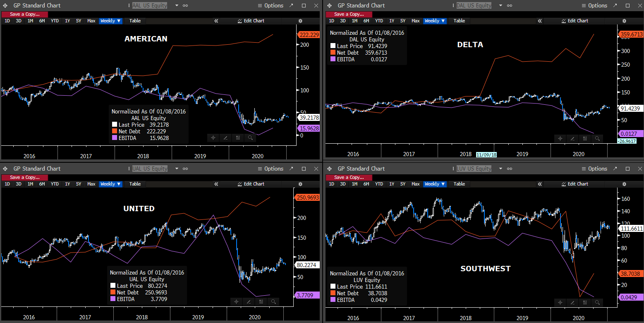Image resolution: width=644 pixels, height=323 pixels.
Task: Click the legend list icon in American chart
Action: tap(238, 138)
